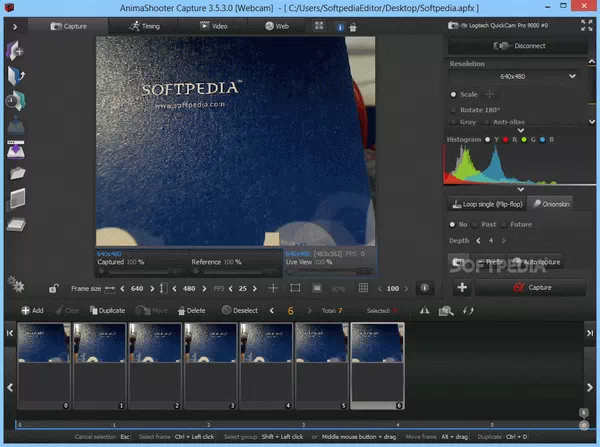Enable the Rotate 180° option
This screenshot has width=600, height=447.
click(453, 108)
